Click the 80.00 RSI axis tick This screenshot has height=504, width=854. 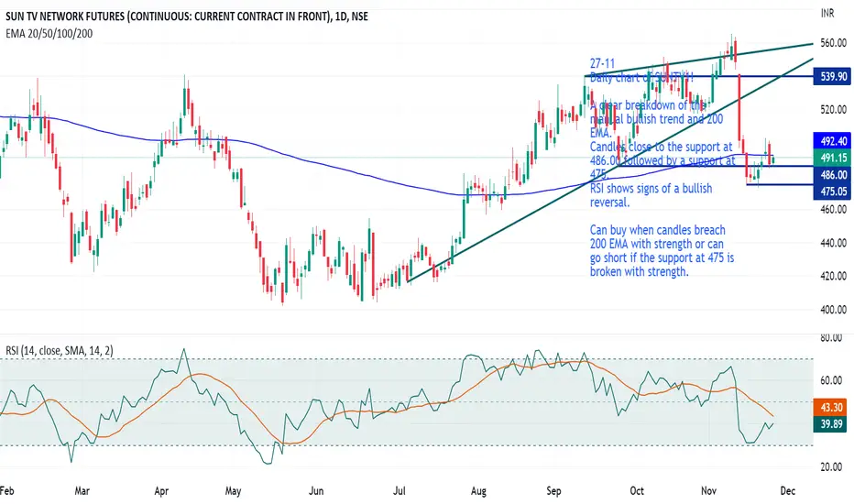click(x=831, y=338)
